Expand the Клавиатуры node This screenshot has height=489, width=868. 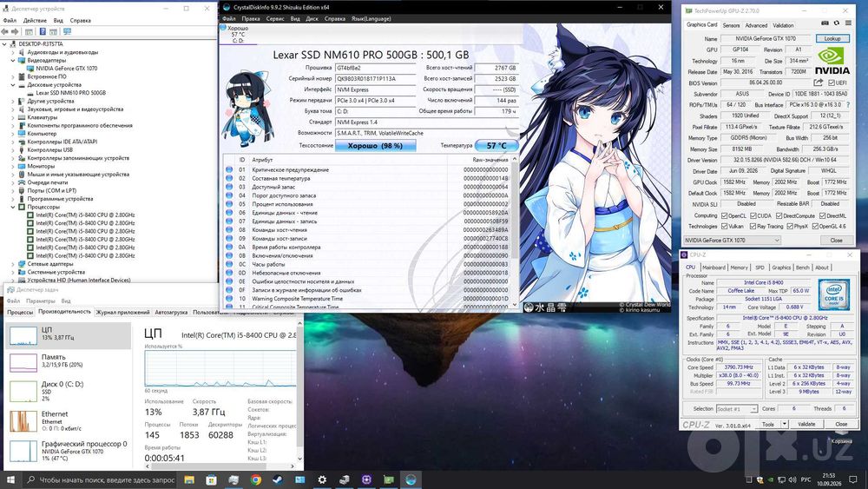[x=13, y=117]
